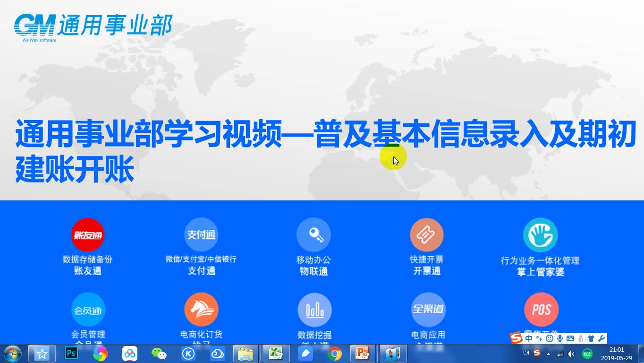Click the Sogou S logo on IME bar
The width and height of the screenshot is (644, 363).
click(517, 338)
